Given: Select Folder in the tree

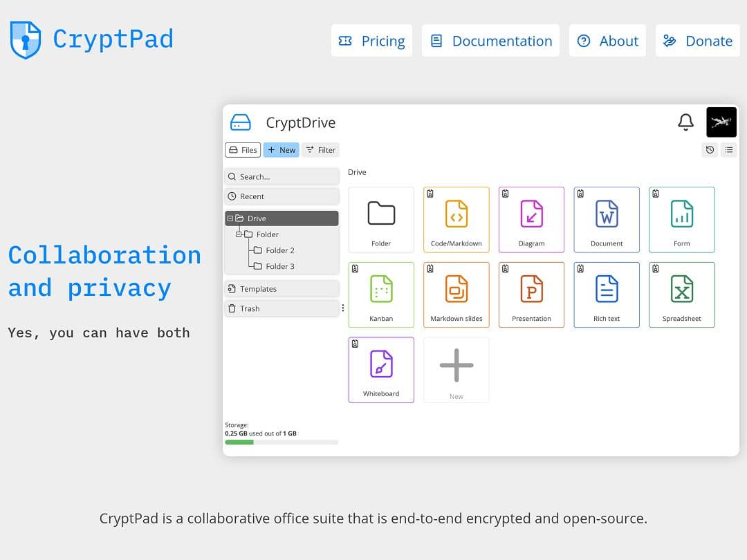Looking at the screenshot, I should (267, 234).
